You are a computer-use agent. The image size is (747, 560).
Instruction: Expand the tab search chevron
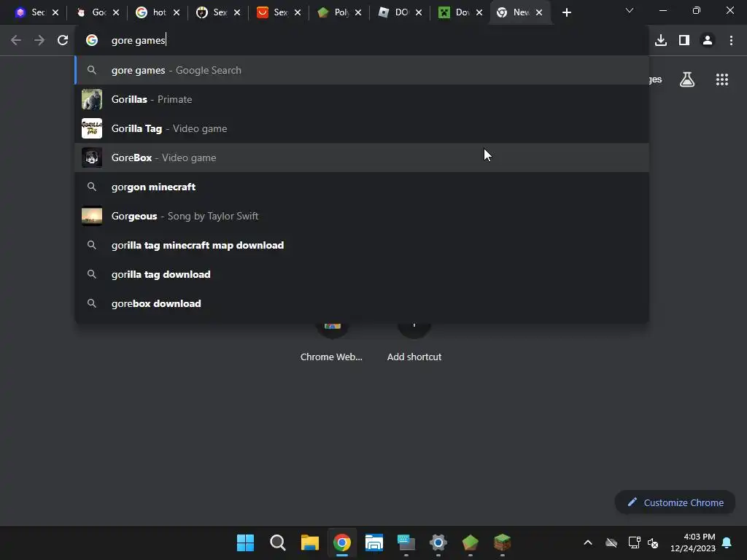pos(630,10)
